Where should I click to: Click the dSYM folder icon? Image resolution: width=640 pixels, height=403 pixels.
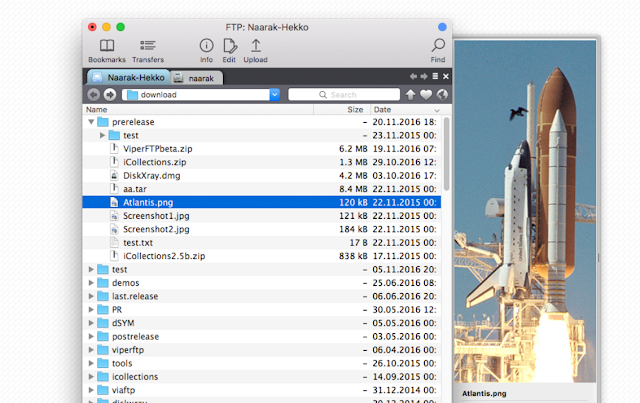pos(103,323)
